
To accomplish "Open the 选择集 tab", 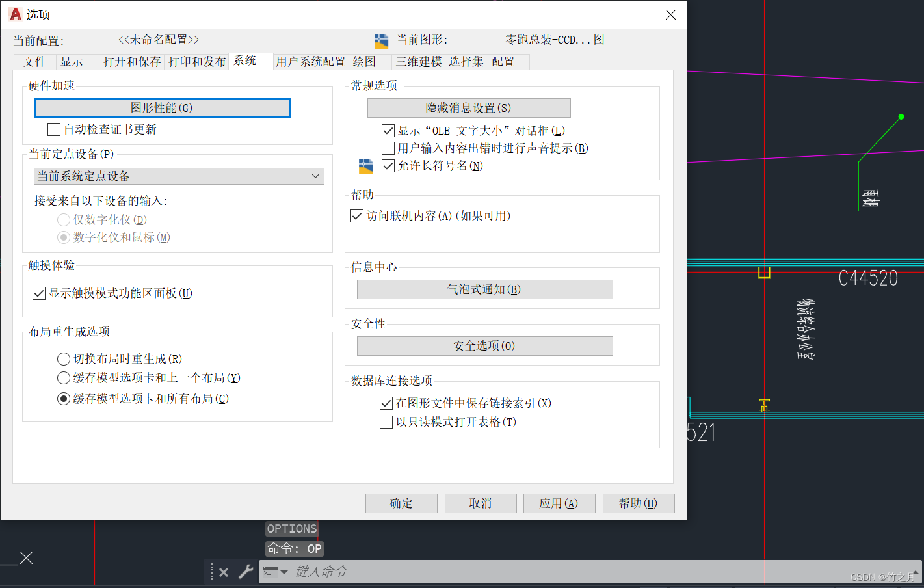I will (x=466, y=62).
